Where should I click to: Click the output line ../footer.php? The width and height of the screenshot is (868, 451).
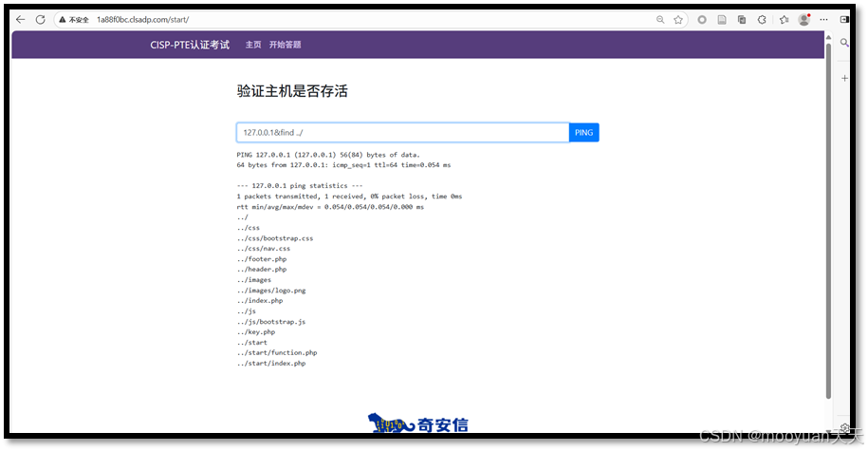pos(262,259)
